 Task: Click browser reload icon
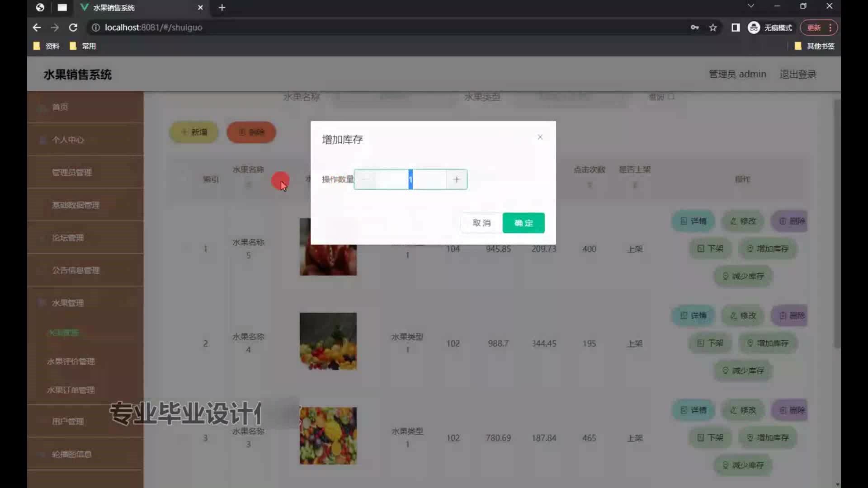click(x=73, y=28)
